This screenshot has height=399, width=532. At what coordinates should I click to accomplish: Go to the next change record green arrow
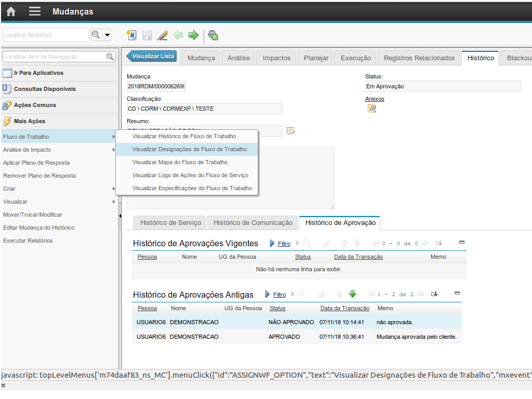point(193,35)
